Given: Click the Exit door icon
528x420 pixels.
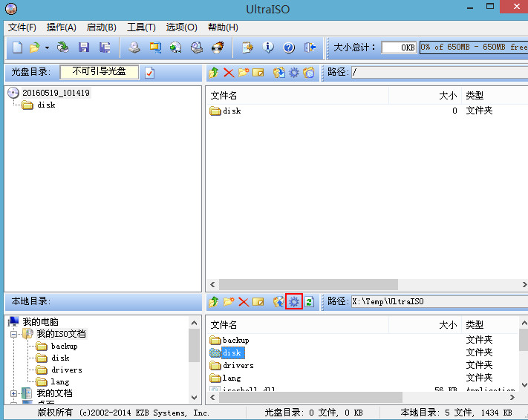Looking at the screenshot, I should click(x=310, y=47).
